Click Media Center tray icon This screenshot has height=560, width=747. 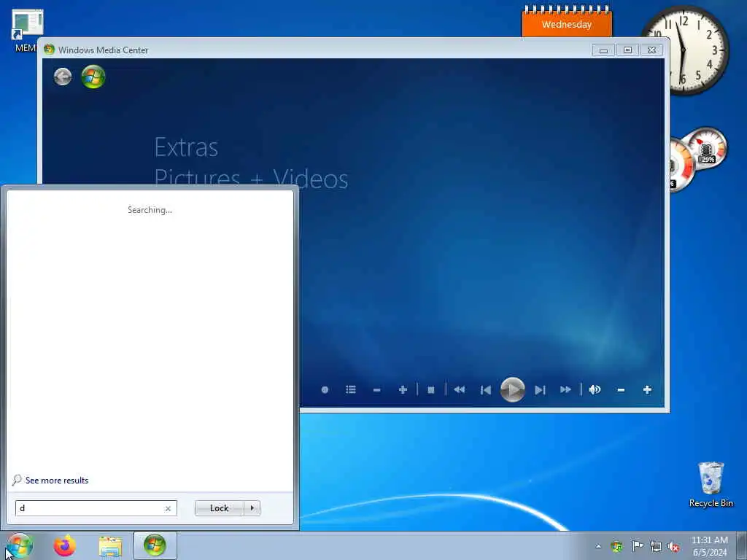click(x=617, y=546)
